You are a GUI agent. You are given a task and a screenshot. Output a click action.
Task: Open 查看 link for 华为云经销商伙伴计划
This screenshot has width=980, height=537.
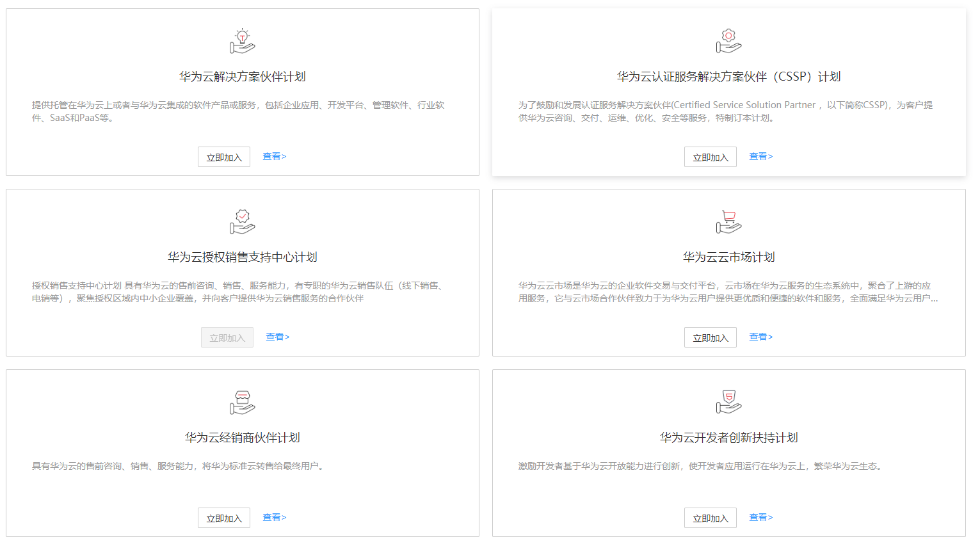[275, 517]
